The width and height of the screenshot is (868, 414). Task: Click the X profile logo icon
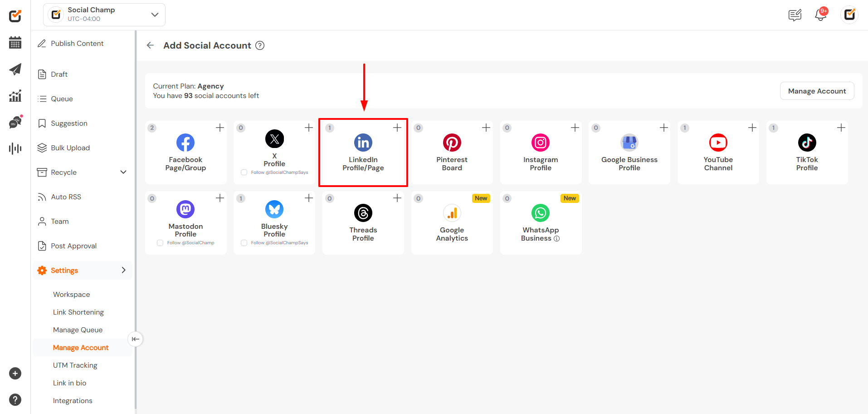pos(274,139)
